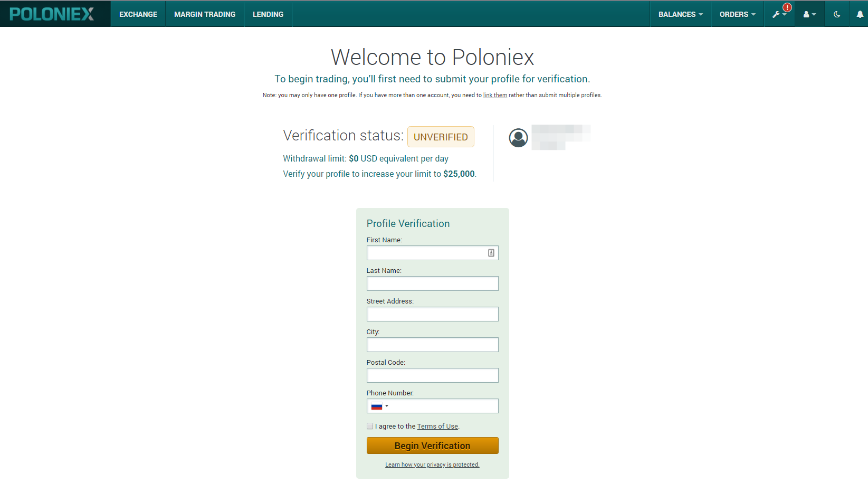Screen dimensions: 868x483
Task: Open the wrench settings menu icon
Action: [x=776, y=14]
